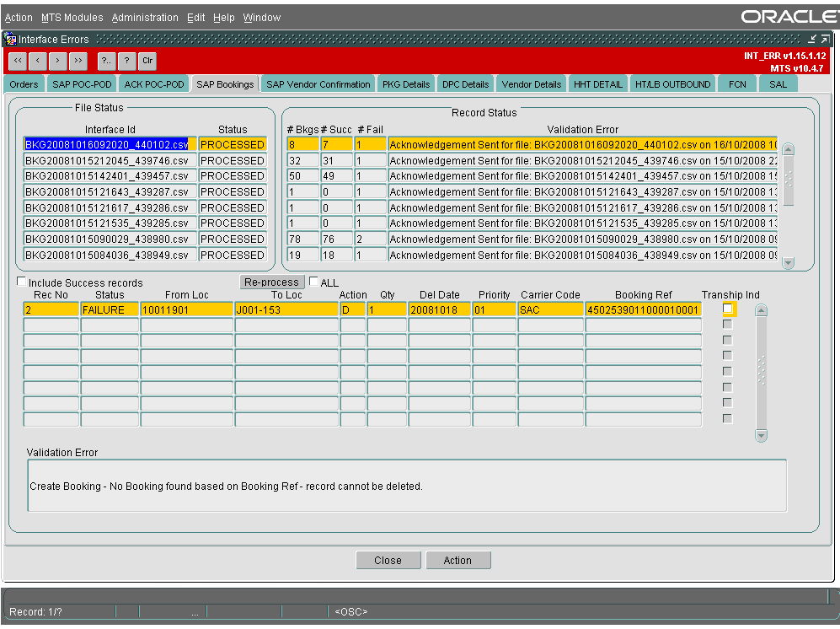
Task: Open the MTS Modules menu
Action: click(x=72, y=18)
